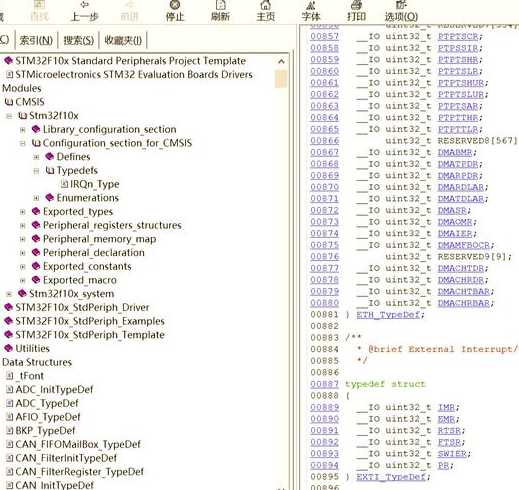
Task: Select the ADC_InitTypeDef tree item
Action: coord(54,389)
